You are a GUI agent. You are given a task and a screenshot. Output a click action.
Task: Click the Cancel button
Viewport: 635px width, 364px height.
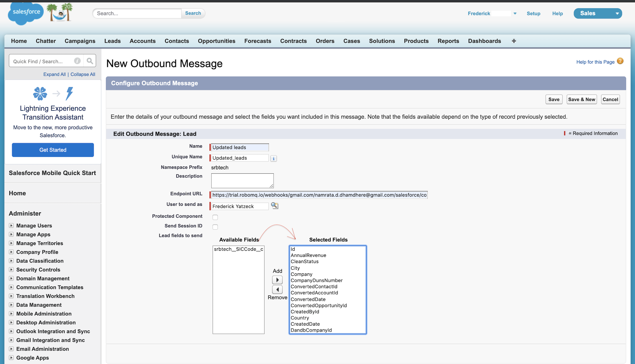[610, 99]
